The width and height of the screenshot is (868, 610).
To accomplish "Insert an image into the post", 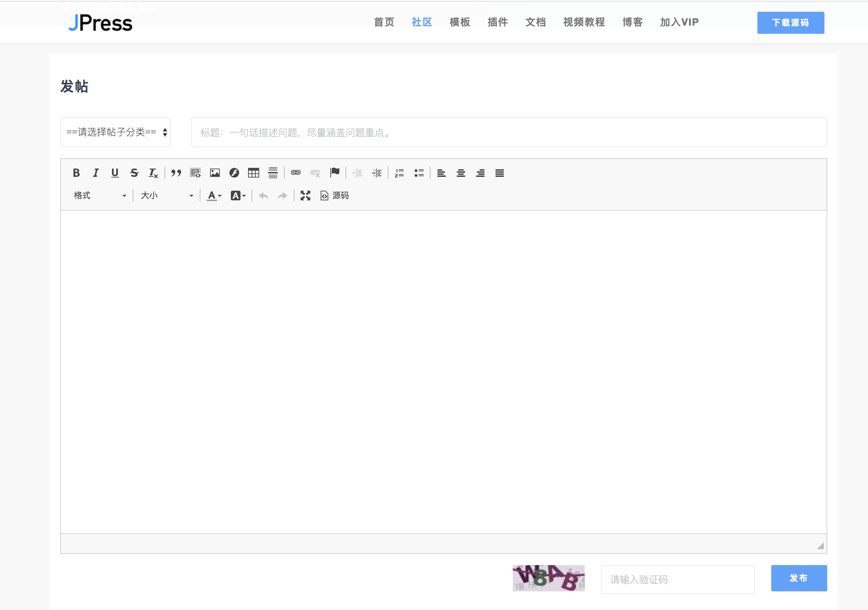I will pyautogui.click(x=215, y=173).
